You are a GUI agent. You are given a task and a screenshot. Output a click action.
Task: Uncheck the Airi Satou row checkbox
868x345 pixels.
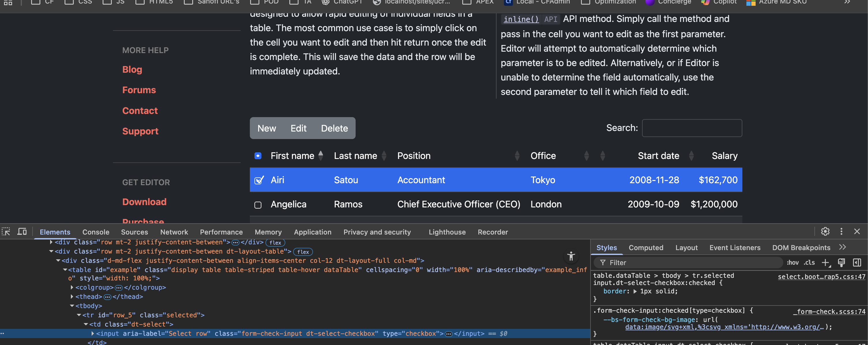point(258,180)
